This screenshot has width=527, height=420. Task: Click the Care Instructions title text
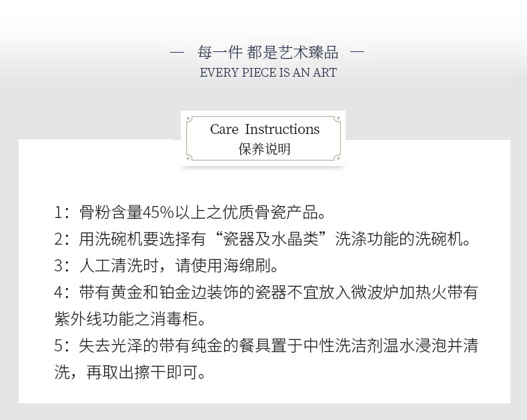pyautogui.click(x=265, y=129)
